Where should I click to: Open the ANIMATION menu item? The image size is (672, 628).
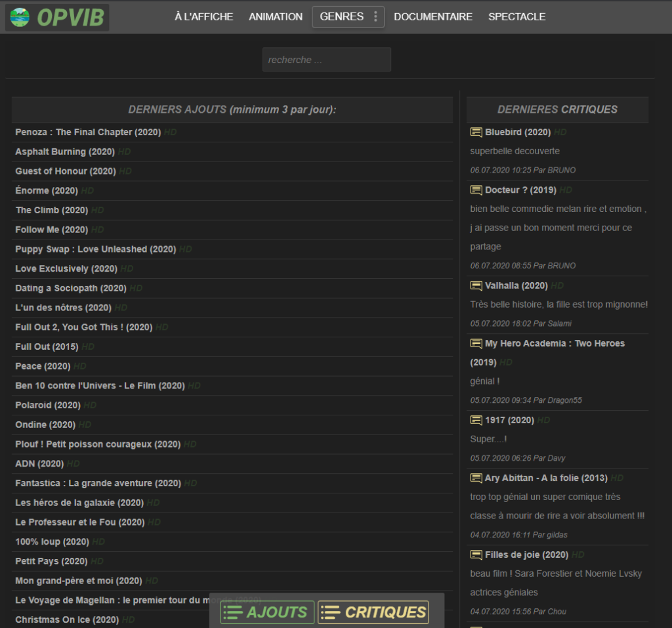click(x=276, y=16)
